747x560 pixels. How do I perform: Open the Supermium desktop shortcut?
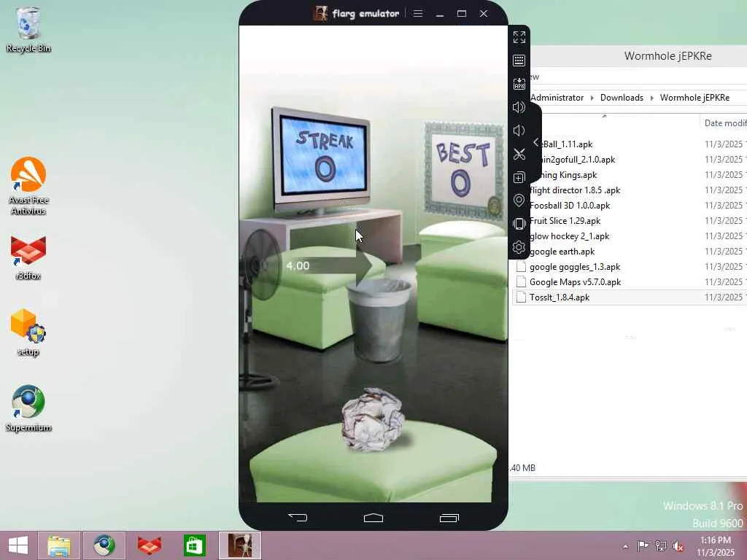[x=28, y=408]
